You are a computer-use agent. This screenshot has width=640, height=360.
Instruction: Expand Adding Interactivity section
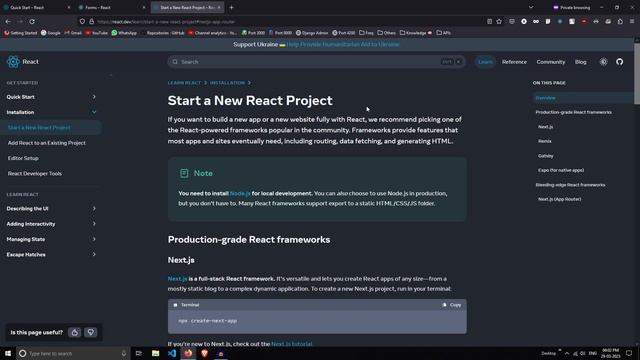click(94, 224)
